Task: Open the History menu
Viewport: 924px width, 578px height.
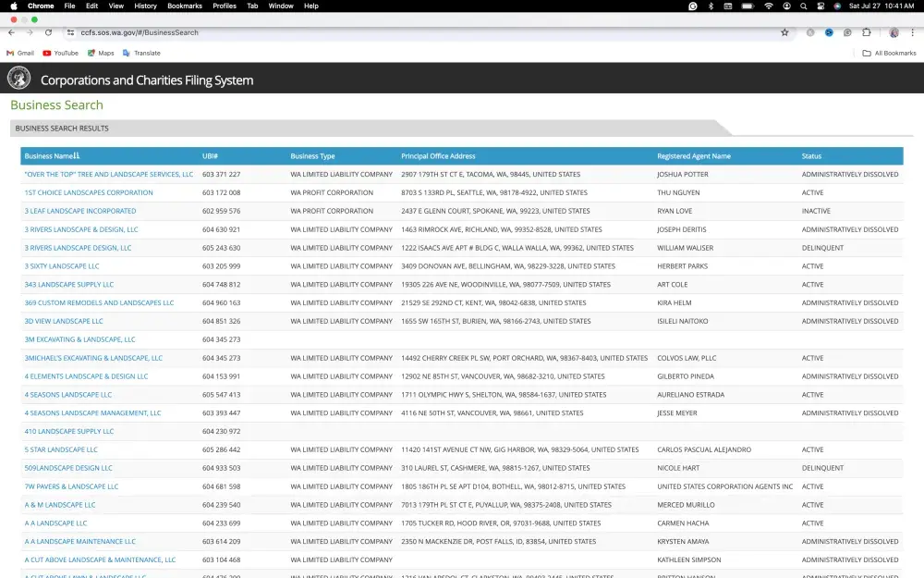Action: [x=145, y=6]
